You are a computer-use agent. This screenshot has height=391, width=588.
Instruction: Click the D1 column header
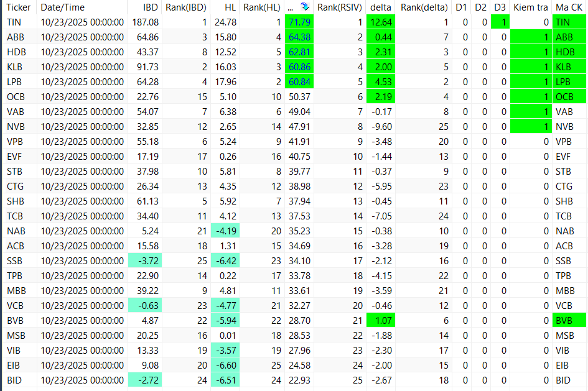click(x=461, y=7)
